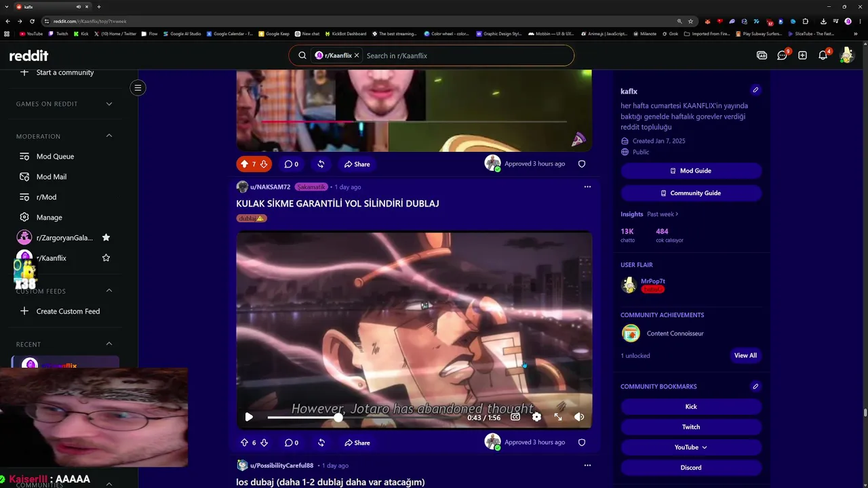
Task: Click the browser vertical scrollbar thumb
Action: point(865,412)
